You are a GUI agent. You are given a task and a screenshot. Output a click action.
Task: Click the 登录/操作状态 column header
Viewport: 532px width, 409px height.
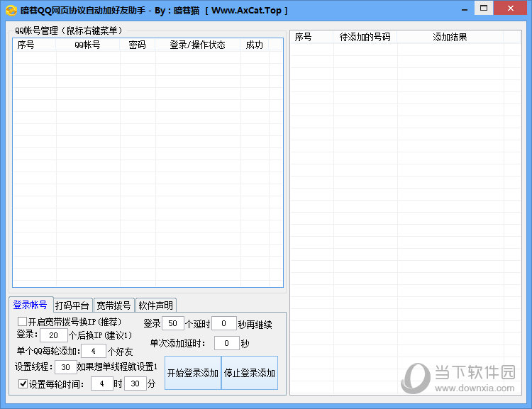[x=197, y=45]
